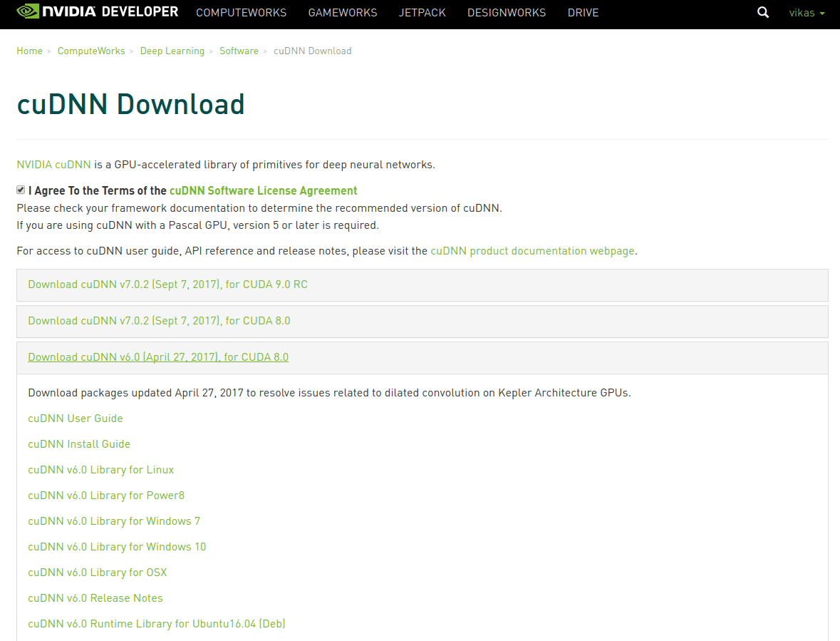Download cuDNN v6.0 Library for Windows 10
This screenshot has height=641, width=840.
point(117,547)
